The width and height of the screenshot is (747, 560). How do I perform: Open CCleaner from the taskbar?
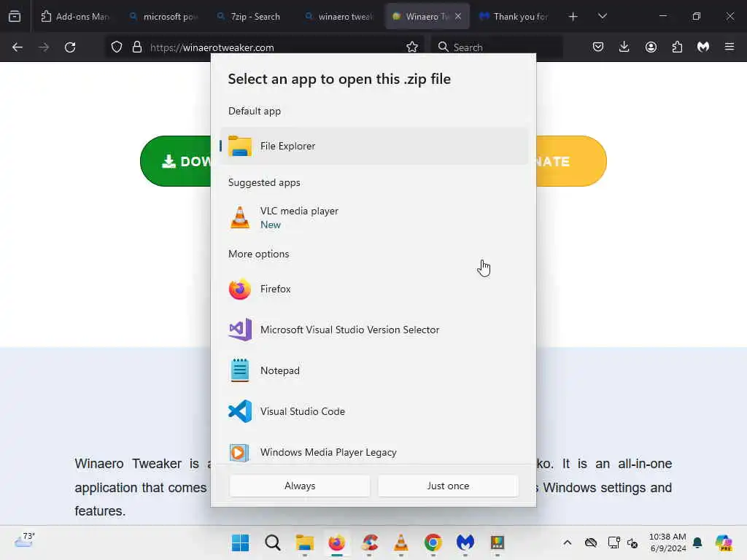click(x=369, y=542)
